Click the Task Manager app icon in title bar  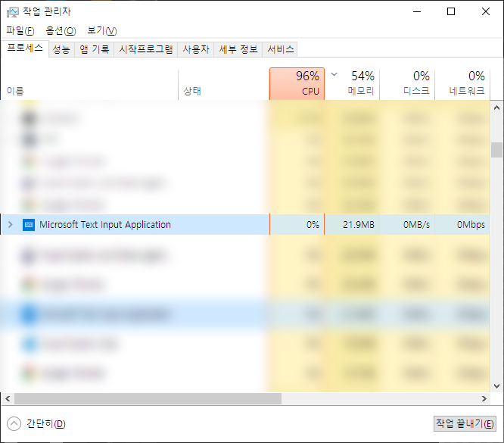click(x=13, y=11)
